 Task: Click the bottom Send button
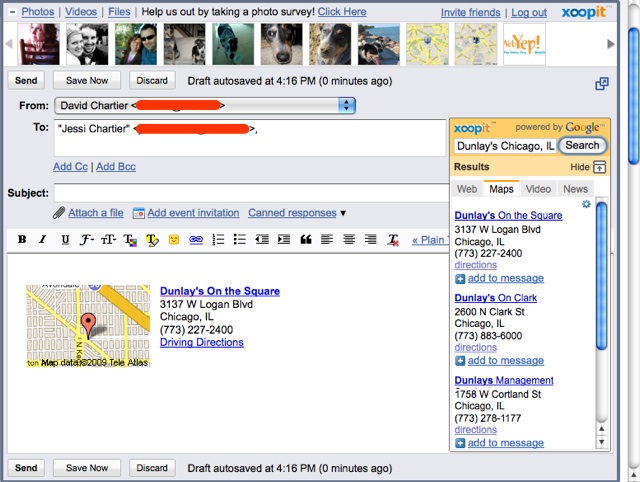(x=26, y=468)
